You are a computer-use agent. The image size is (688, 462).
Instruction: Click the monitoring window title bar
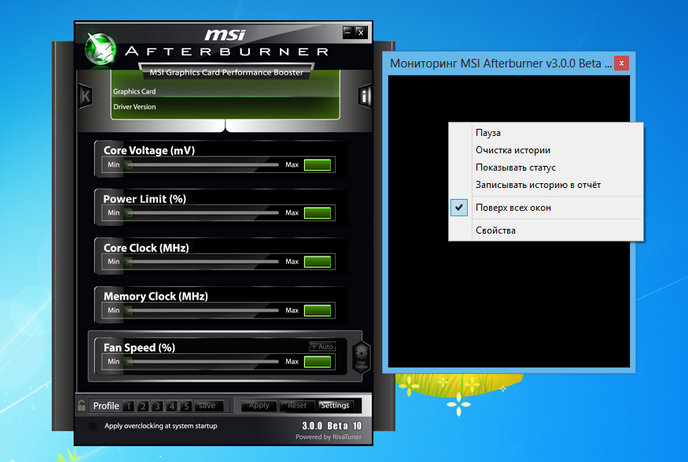point(500,63)
